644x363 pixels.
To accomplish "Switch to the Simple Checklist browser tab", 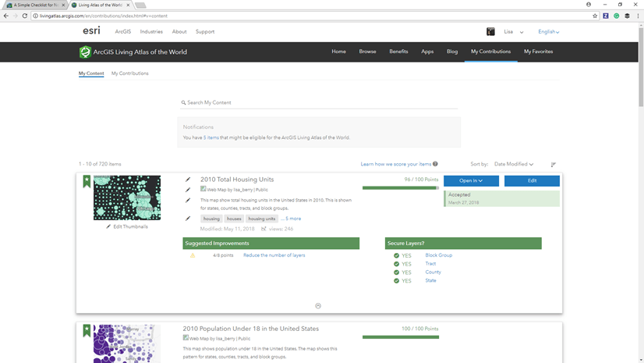I will coord(36,5).
